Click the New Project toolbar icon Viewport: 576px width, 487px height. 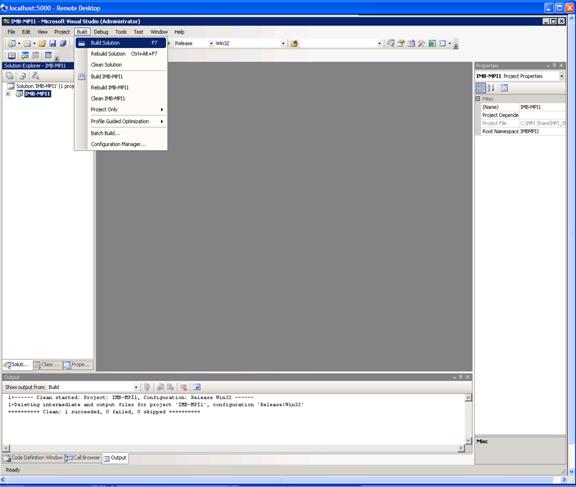tap(11, 44)
